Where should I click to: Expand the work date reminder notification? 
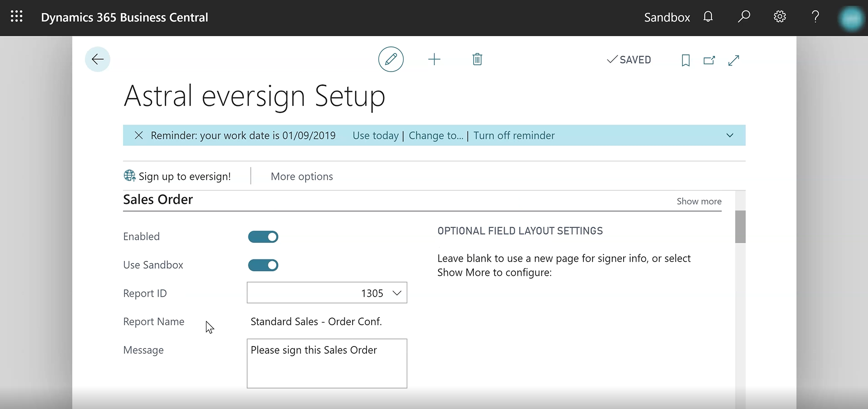tap(730, 135)
